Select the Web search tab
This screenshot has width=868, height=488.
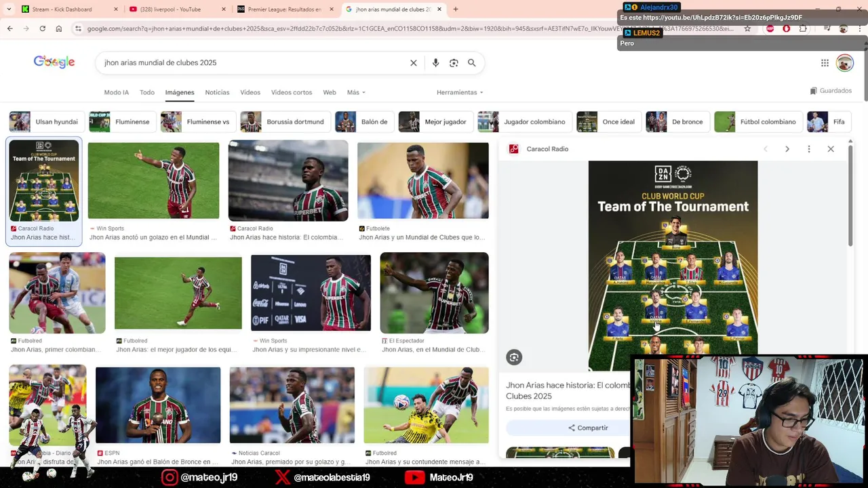tap(330, 92)
